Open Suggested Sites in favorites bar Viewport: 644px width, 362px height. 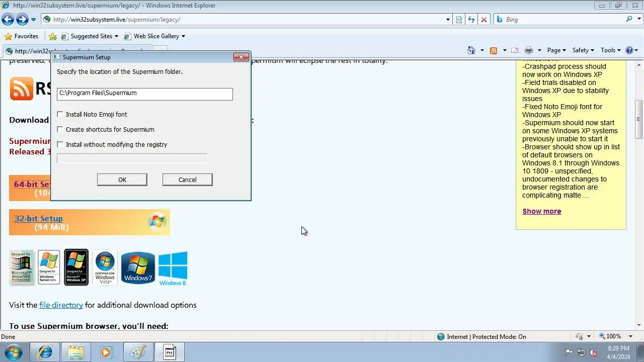(x=90, y=36)
